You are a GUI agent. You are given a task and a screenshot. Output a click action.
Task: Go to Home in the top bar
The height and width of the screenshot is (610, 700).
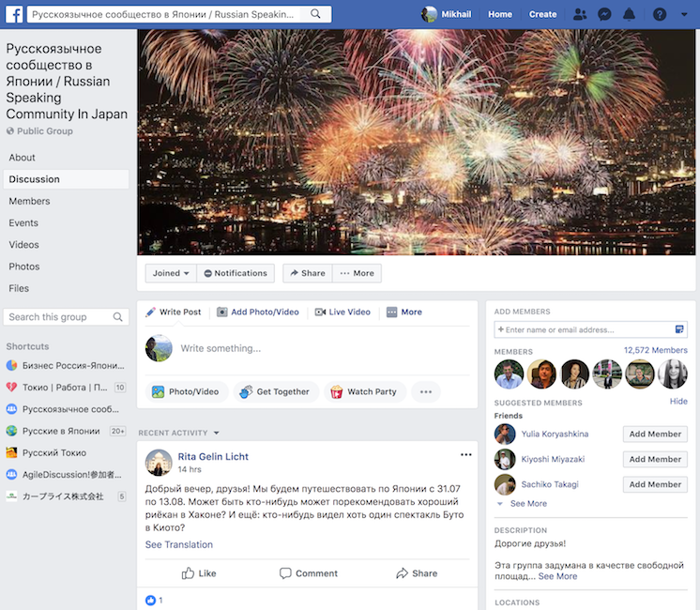[x=500, y=14]
